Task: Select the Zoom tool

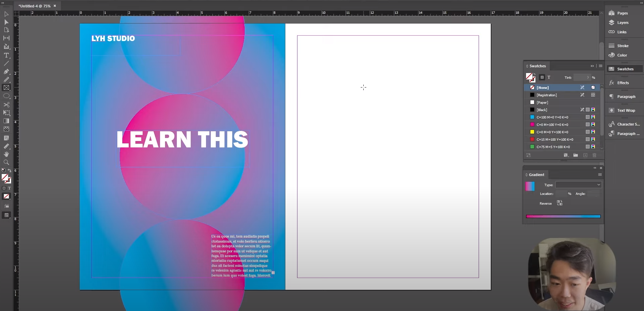Action: pos(6,162)
